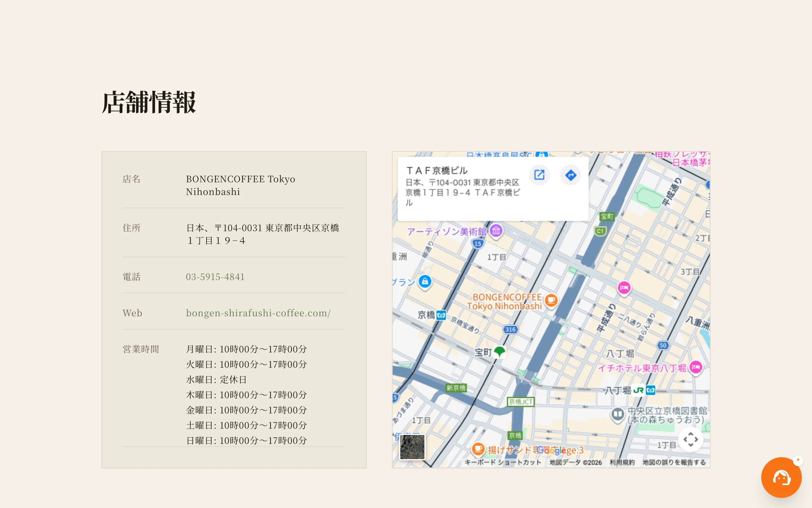812x508 pixels.
Task: Select the 京橋図書館 library pin
Action: coord(618,414)
